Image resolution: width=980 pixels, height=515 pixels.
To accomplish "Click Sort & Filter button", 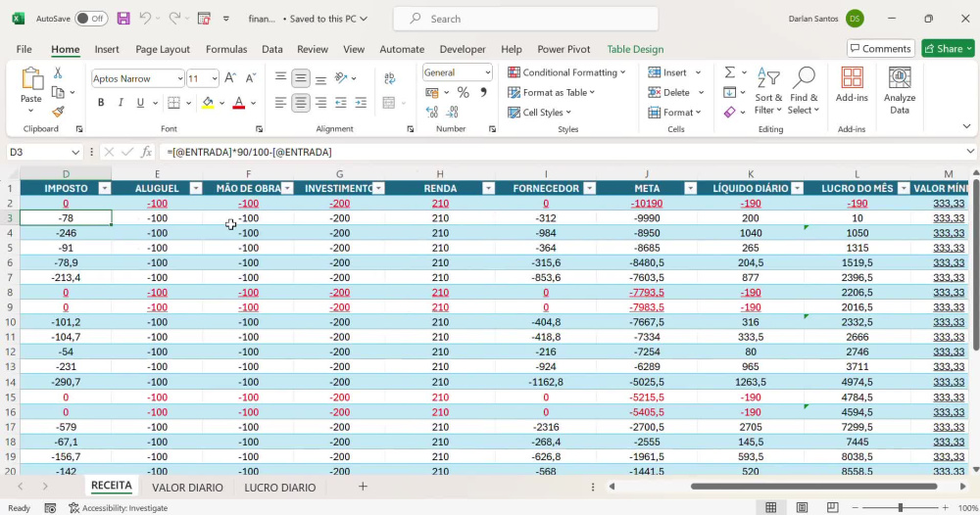I will pos(768,91).
